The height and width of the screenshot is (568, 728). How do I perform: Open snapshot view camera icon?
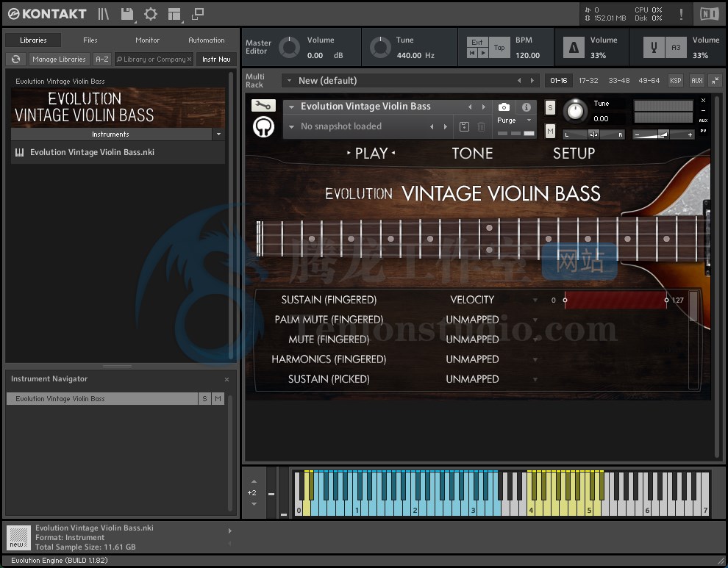(x=504, y=107)
